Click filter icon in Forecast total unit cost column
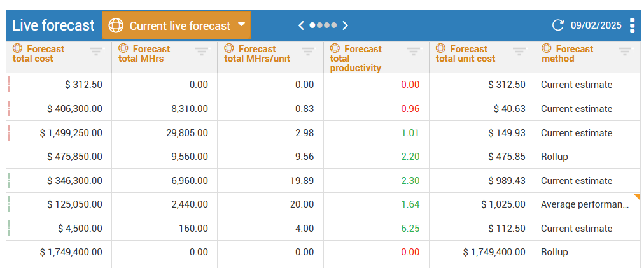The width and height of the screenshot is (644, 268). (x=519, y=51)
